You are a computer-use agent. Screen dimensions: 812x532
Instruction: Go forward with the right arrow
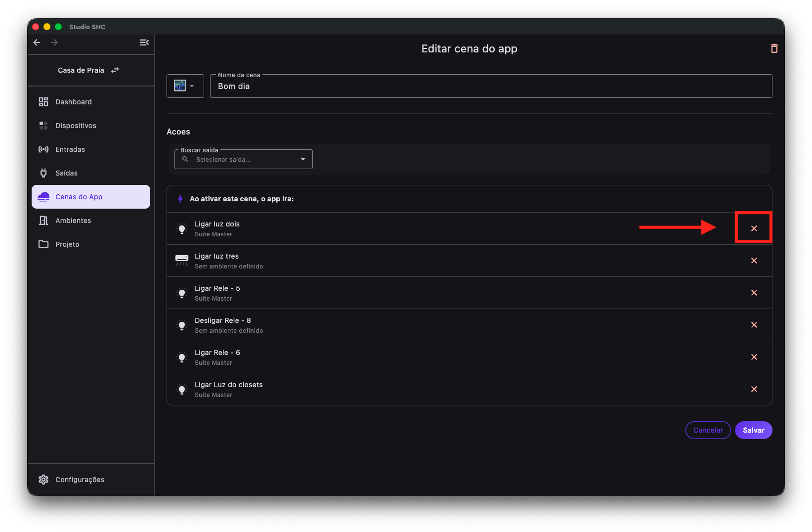click(54, 43)
